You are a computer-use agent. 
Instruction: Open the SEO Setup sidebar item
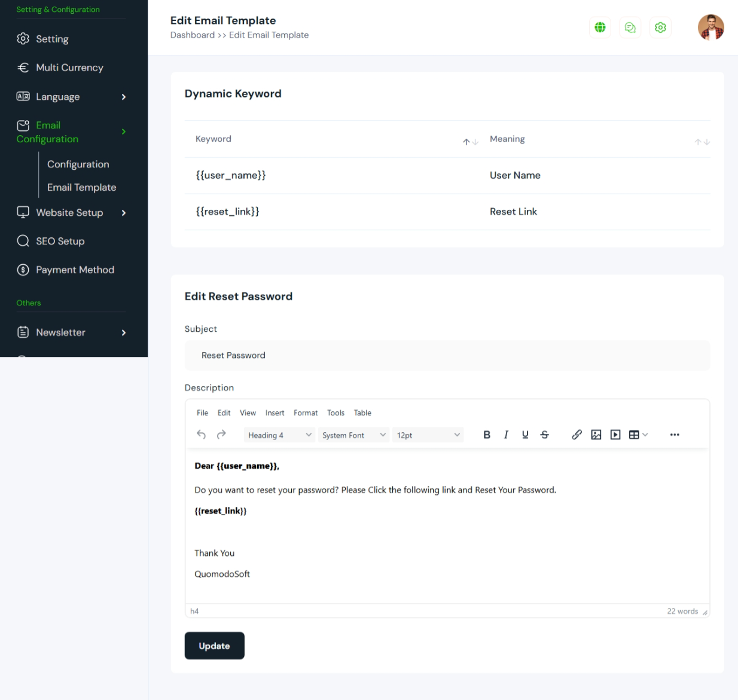point(60,241)
